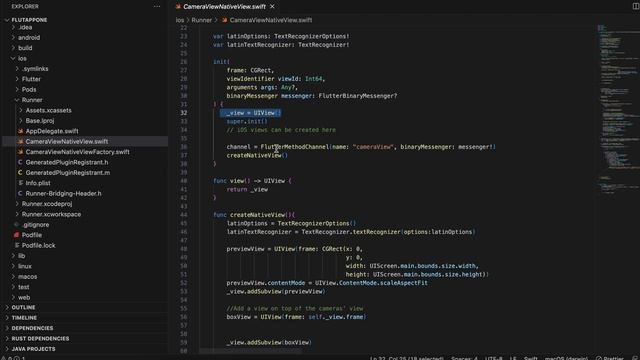Expand the lib folder
The width and height of the screenshot is (640, 360).
click(21, 256)
